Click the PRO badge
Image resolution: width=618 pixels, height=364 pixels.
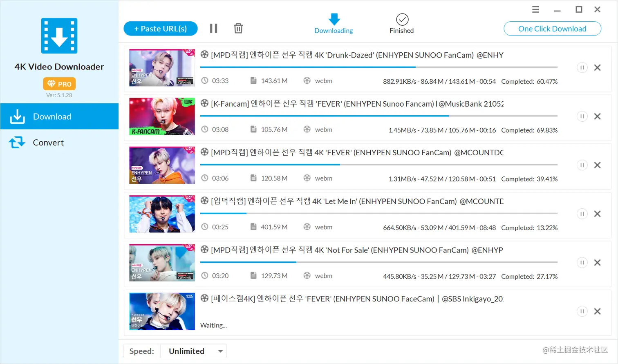59,84
